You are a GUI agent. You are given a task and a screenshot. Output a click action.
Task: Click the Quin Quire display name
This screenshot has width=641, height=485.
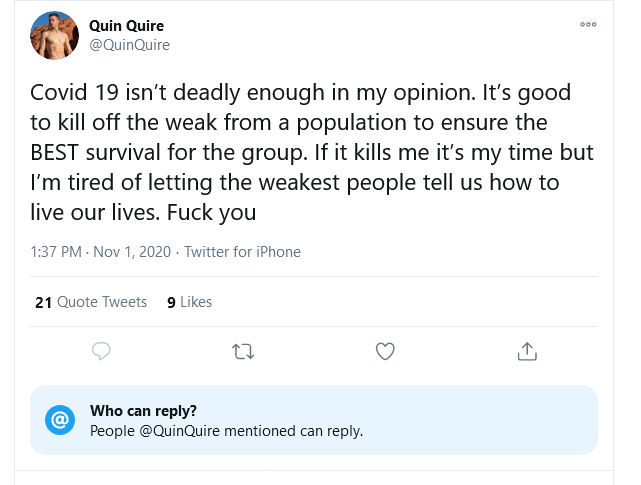[126, 25]
